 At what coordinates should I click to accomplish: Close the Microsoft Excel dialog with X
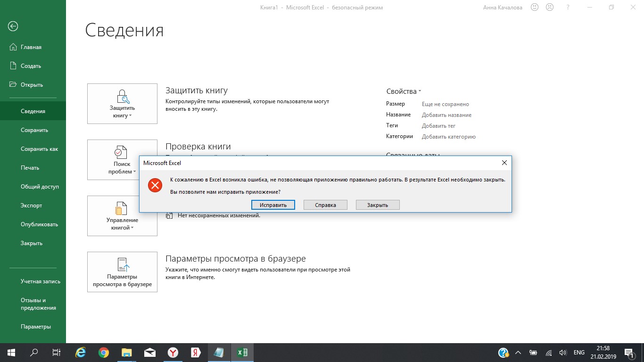504,163
